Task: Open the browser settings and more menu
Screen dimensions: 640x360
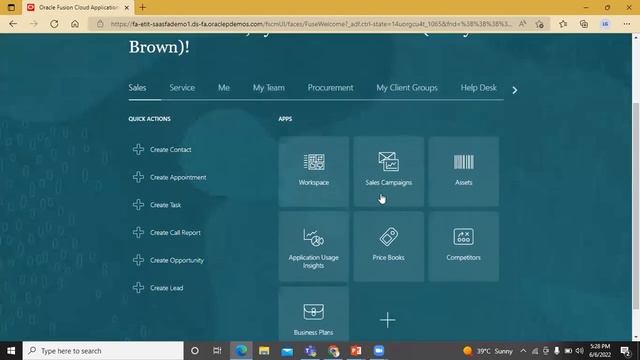Action: [x=627, y=24]
